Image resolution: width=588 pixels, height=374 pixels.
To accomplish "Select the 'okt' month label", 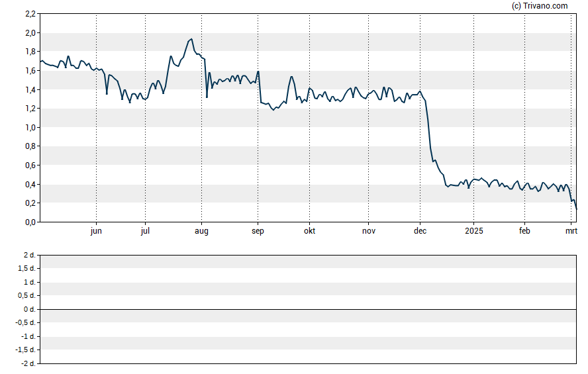I will [x=309, y=231].
